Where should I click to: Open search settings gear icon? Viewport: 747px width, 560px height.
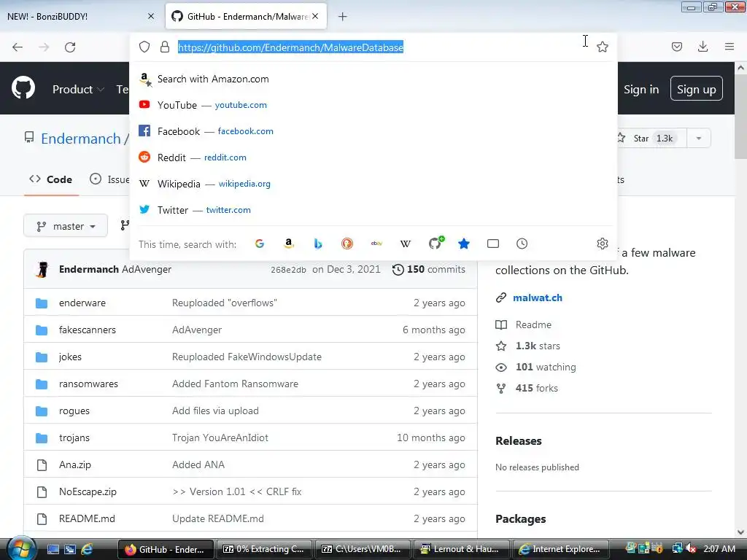click(x=602, y=244)
